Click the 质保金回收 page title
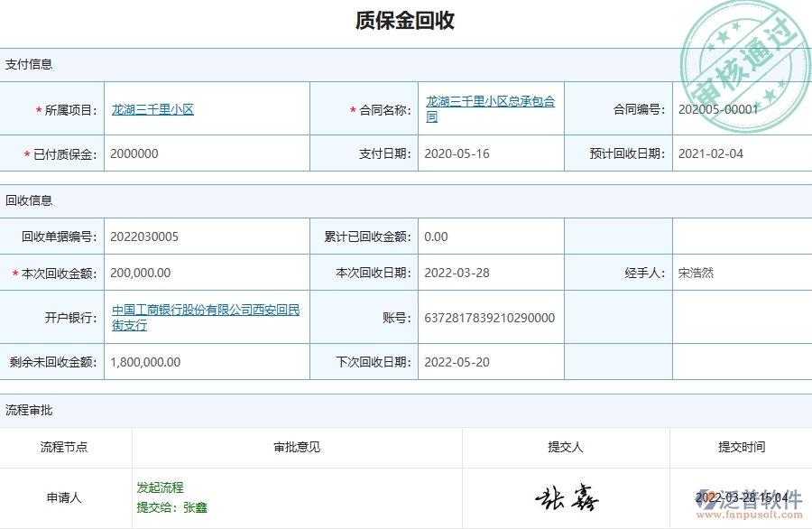812x529 pixels. click(x=406, y=20)
